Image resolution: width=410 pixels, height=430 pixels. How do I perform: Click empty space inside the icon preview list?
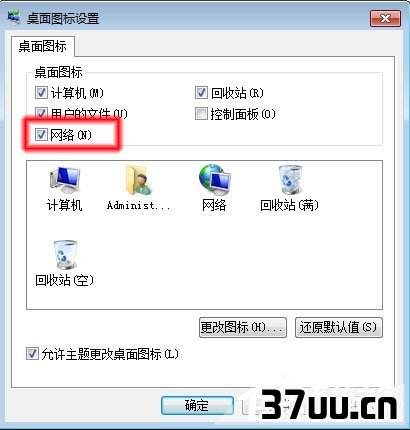pyautogui.click(x=233, y=267)
